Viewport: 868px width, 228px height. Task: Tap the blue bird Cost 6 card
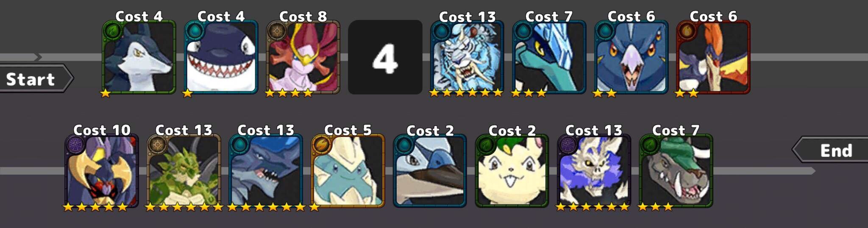[x=632, y=57]
